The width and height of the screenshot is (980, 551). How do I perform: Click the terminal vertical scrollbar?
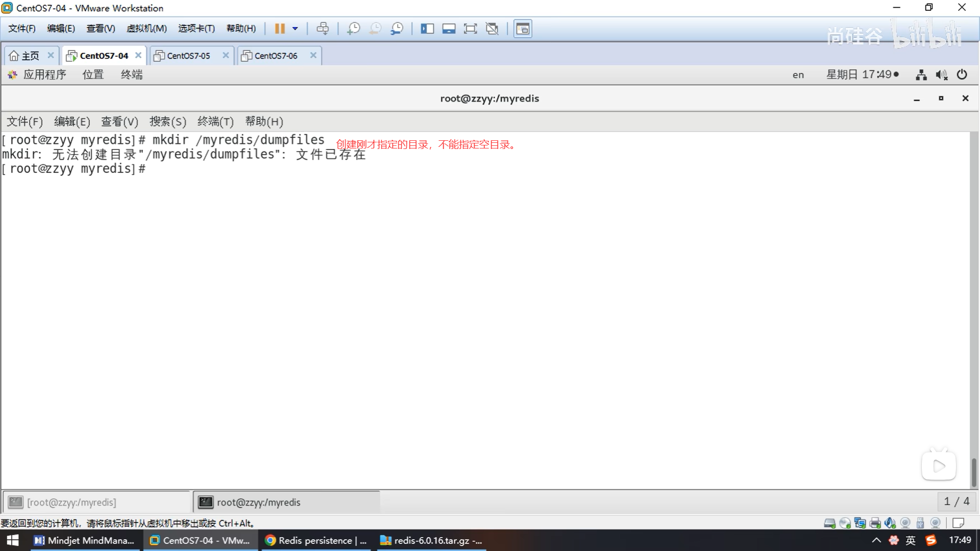(974, 472)
